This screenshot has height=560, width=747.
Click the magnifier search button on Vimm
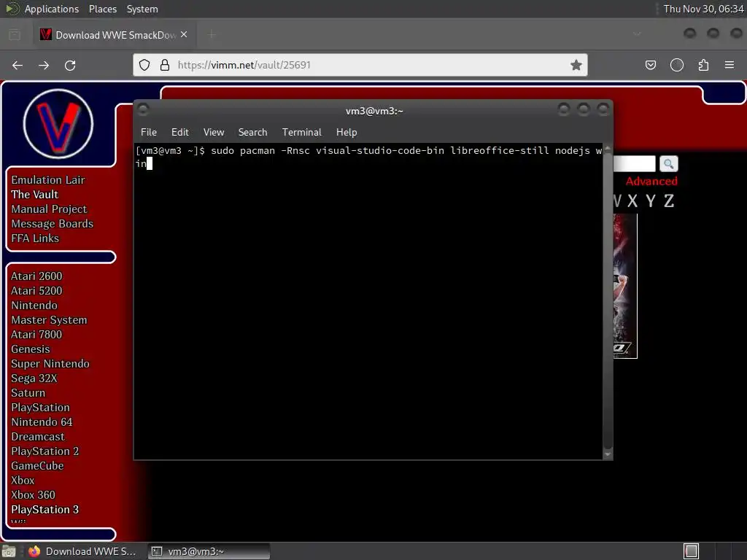[668, 164]
